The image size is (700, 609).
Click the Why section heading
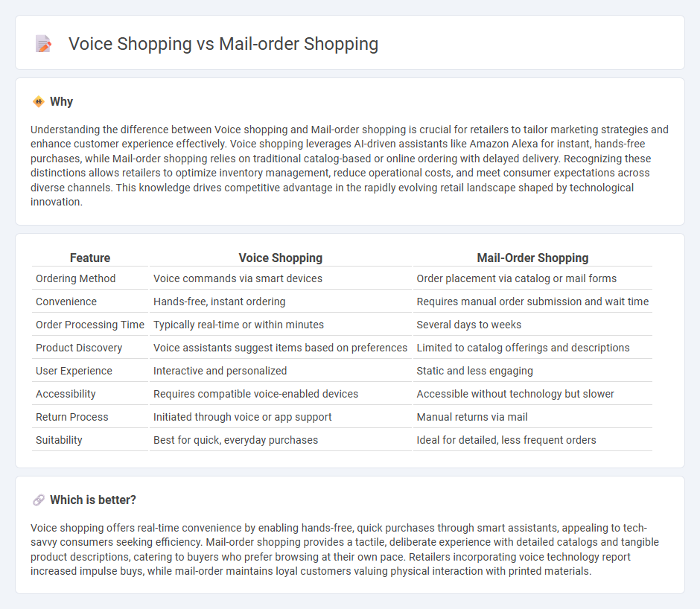click(x=61, y=102)
